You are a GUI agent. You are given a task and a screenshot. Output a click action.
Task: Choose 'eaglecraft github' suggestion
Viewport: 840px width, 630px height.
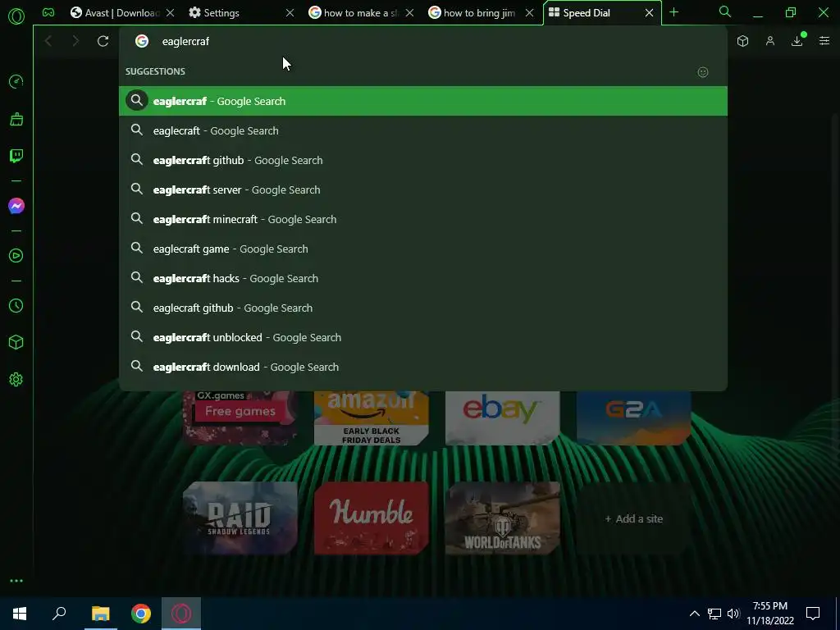tap(423, 308)
